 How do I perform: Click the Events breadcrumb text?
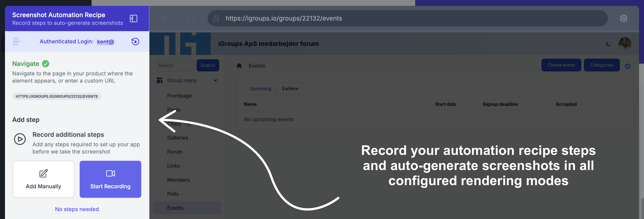[257, 66]
